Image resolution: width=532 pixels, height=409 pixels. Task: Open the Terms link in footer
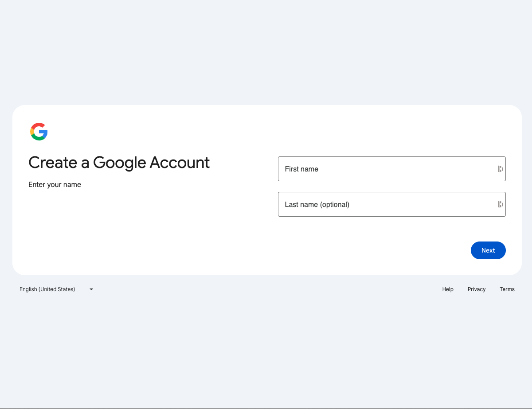click(507, 289)
